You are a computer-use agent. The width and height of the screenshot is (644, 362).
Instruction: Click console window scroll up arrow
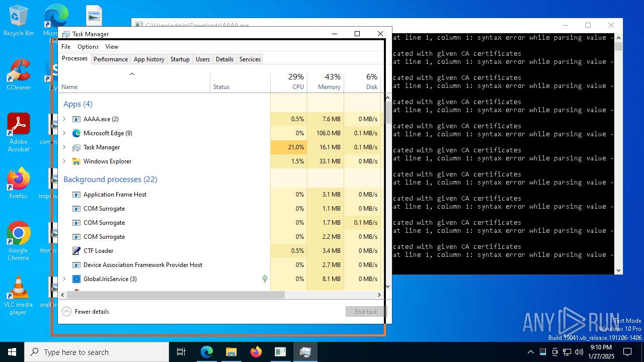click(x=618, y=38)
